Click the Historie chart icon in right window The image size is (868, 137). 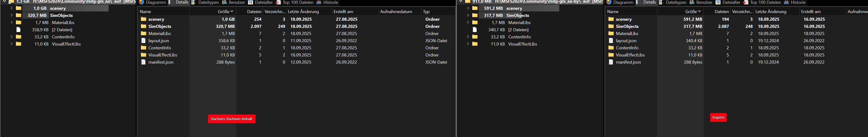point(786,2)
